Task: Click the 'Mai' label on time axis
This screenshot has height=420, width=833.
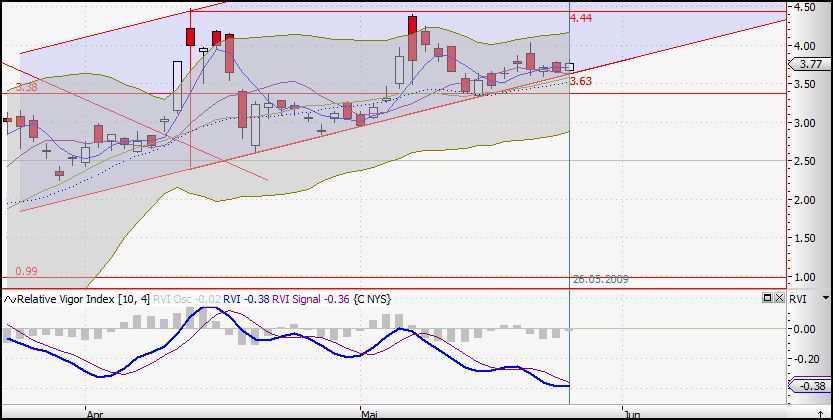Action: 369,413
